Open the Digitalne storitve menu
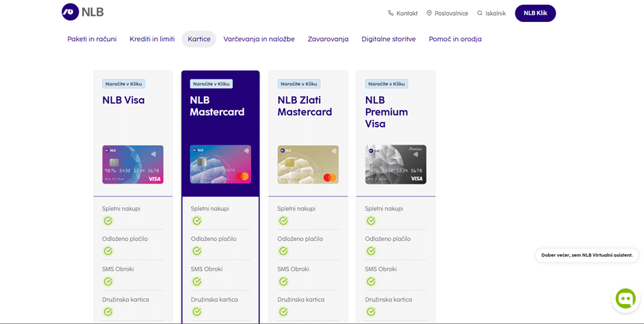This screenshot has width=644, height=324. [389, 39]
